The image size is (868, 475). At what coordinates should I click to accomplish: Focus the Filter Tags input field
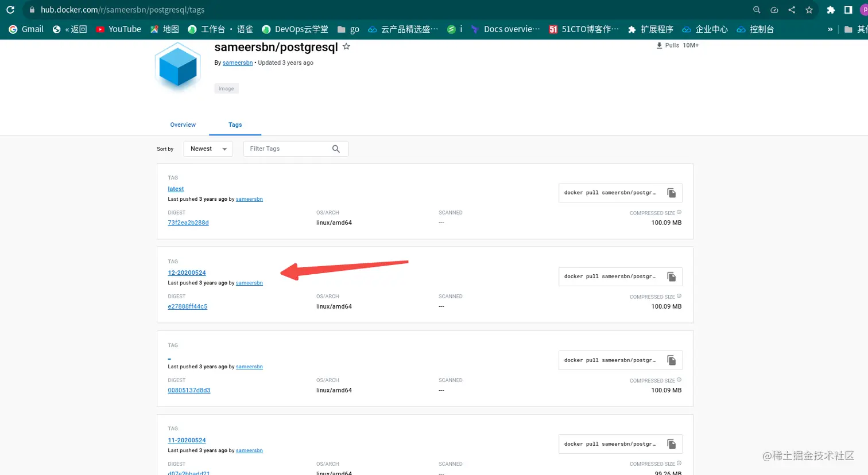296,149
